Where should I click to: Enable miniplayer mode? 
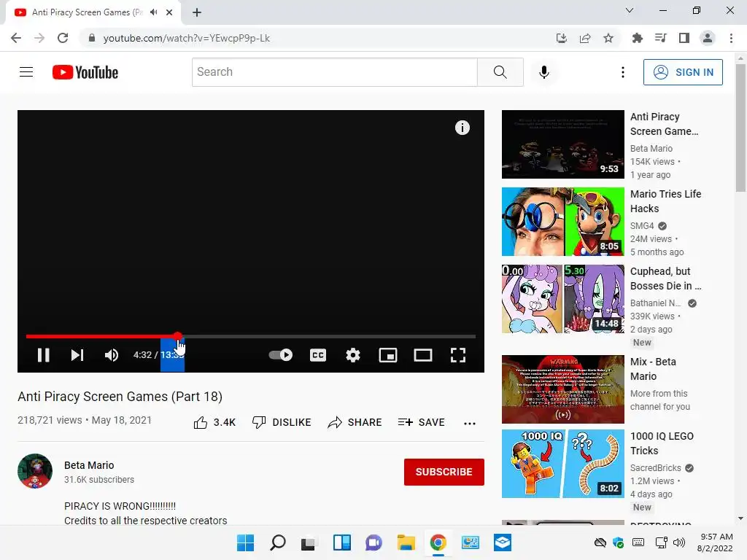388,355
